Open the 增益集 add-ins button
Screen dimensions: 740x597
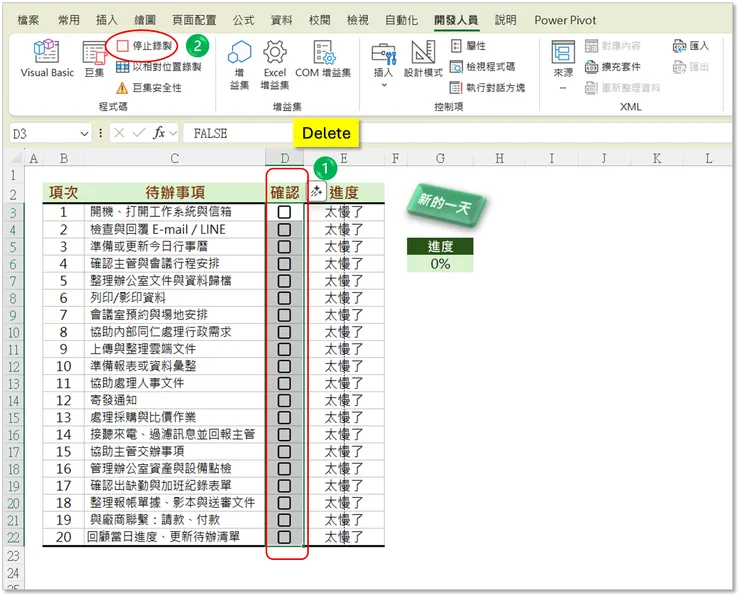coord(239,65)
